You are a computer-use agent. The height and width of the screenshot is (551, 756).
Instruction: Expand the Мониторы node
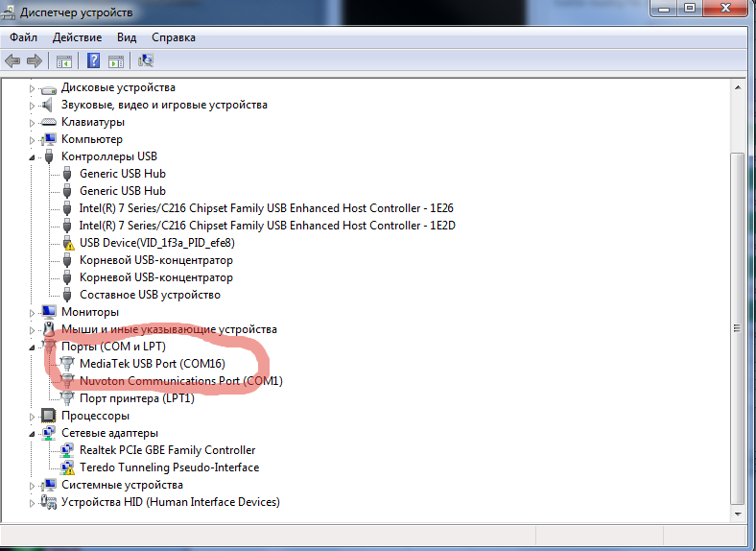tap(32, 313)
